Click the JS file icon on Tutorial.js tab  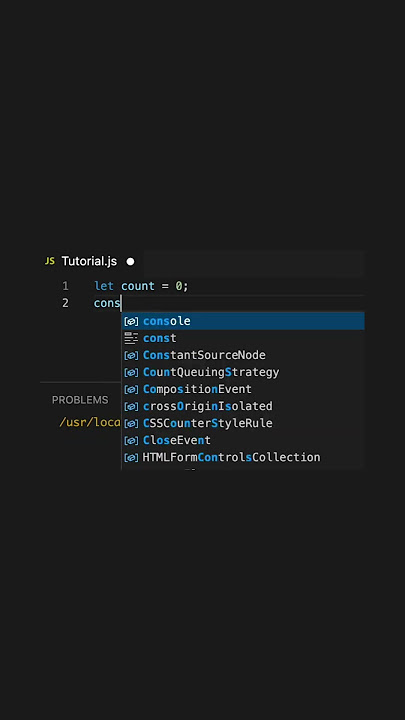[x=50, y=261]
